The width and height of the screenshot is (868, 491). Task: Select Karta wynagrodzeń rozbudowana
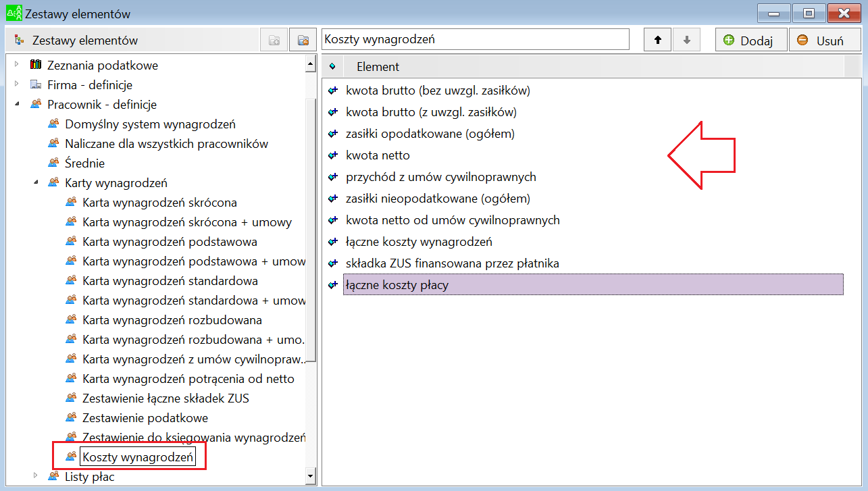(172, 320)
